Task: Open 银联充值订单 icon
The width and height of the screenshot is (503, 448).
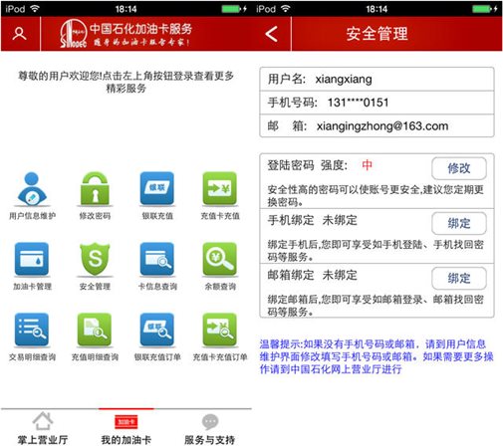Action: pyautogui.click(x=157, y=330)
